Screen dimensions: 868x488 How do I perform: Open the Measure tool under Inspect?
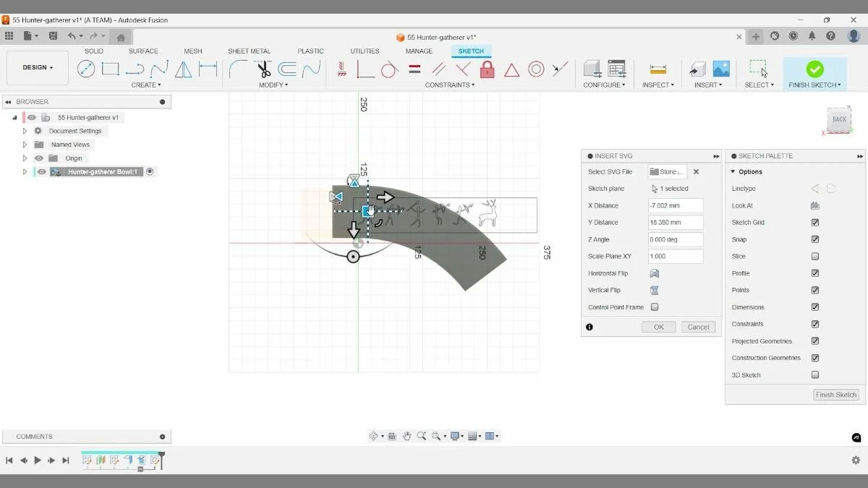tap(657, 69)
